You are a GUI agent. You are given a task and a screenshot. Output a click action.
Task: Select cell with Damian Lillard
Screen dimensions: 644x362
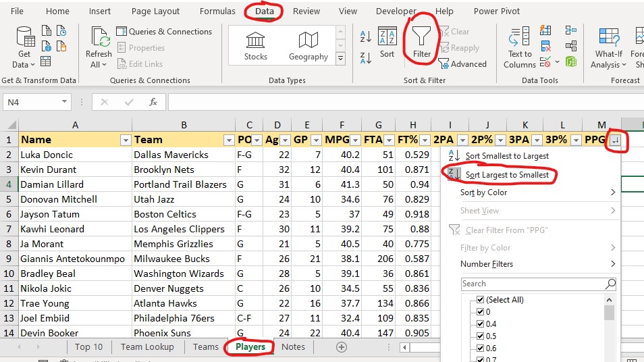[x=75, y=184]
